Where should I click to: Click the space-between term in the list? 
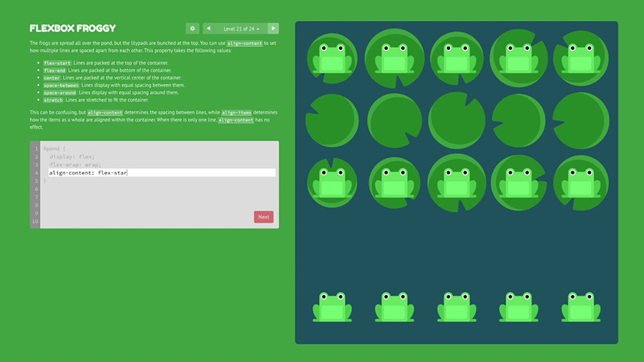click(61, 85)
